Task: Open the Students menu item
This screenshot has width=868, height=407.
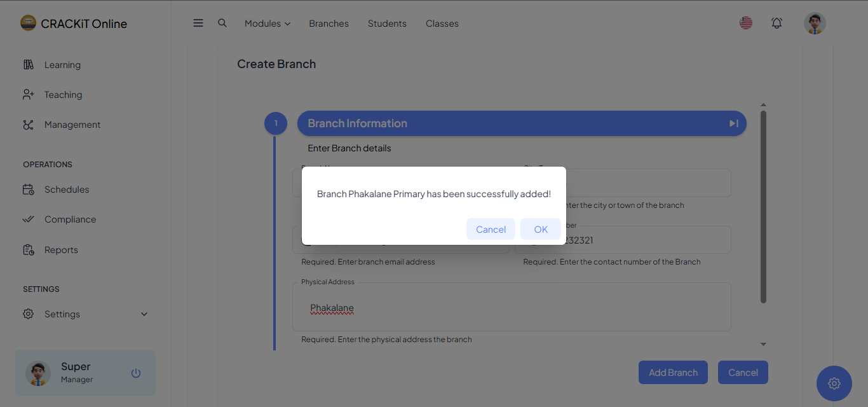Action: 387,24
